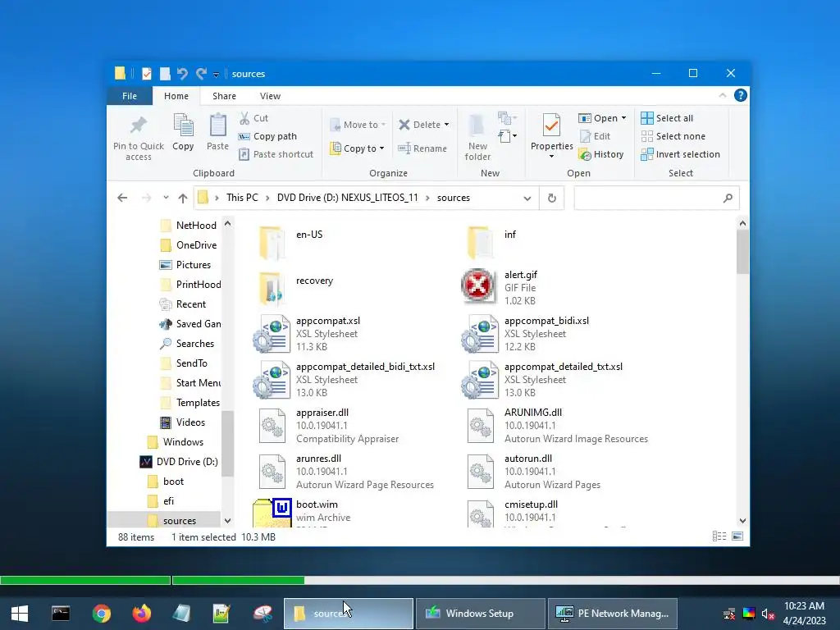The height and width of the screenshot is (630, 840).
Task: Switch to Large icons view in status bar
Action: click(x=737, y=536)
